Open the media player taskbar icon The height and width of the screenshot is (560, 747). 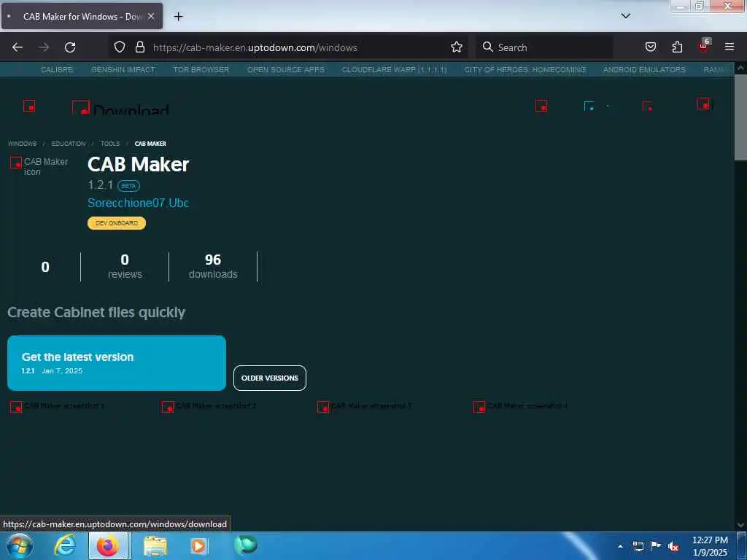point(198,545)
